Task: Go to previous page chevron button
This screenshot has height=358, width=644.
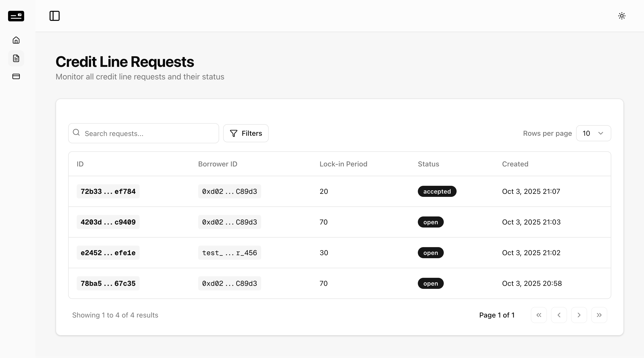Action: coord(559,315)
